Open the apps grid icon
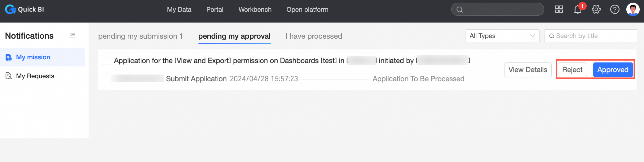644x162 pixels. (559, 10)
